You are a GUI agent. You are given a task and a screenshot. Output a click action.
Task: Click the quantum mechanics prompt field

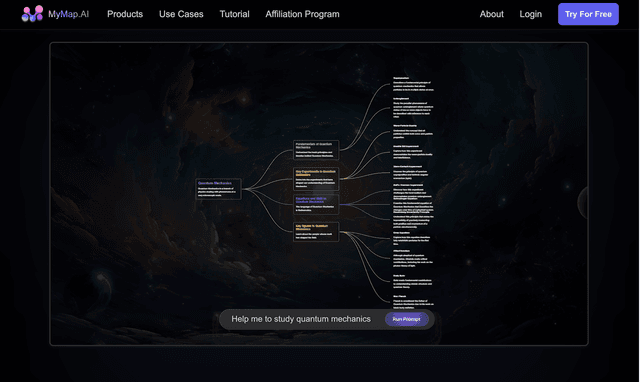(x=301, y=319)
